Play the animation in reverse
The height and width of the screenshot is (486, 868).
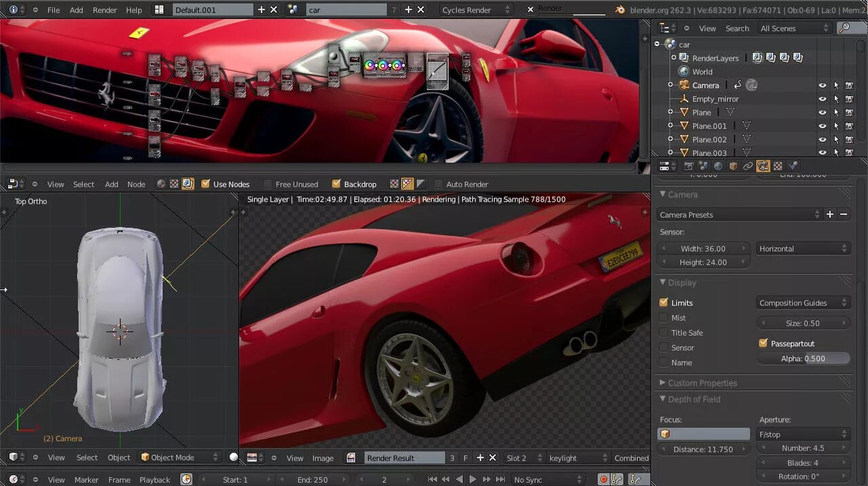(x=459, y=479)
